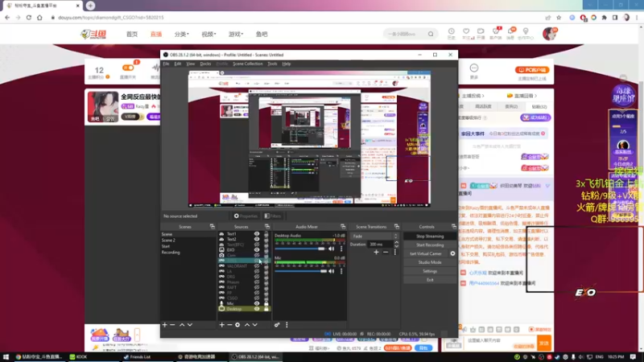Screen dimensions: 644x362
Task: Click the search magnifier on the Douyu site
Action: pos(431,34)
